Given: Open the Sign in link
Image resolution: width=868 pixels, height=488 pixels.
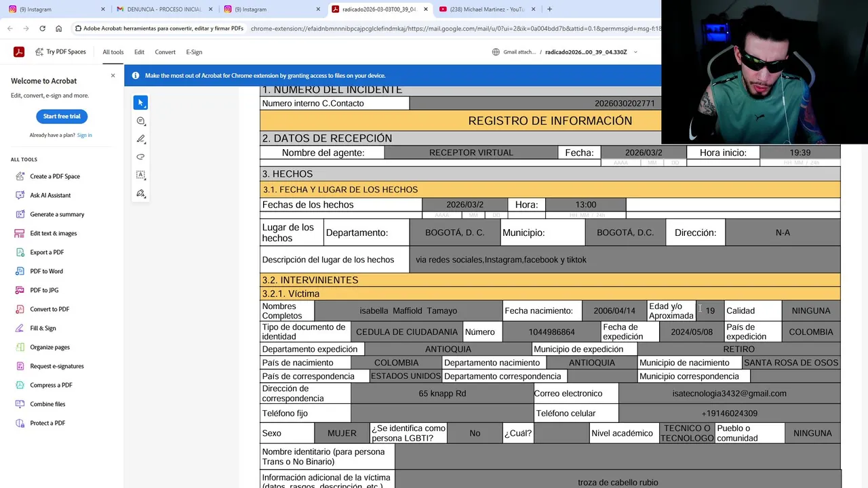Looking at the screenshot, I should [84, 135].
